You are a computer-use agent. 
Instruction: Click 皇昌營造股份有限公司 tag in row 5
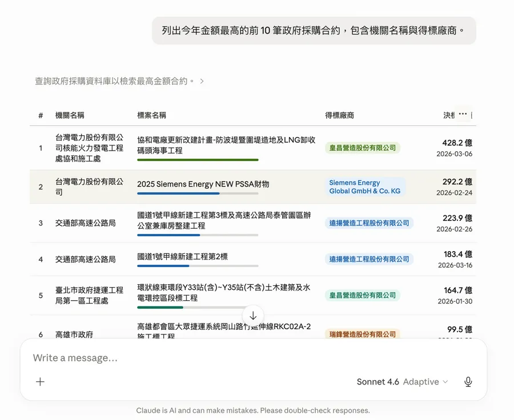363,295
